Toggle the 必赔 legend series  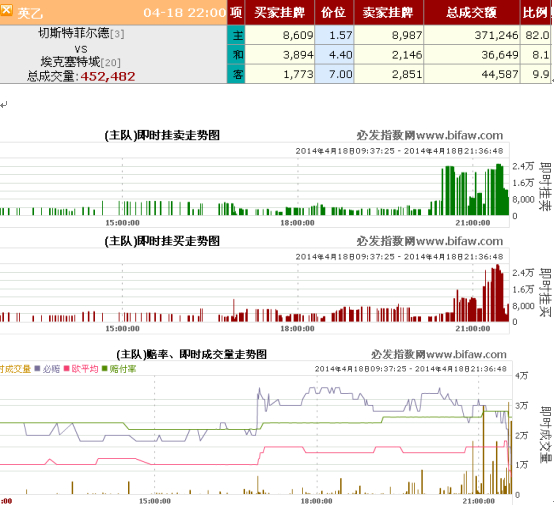pos(47,369)
